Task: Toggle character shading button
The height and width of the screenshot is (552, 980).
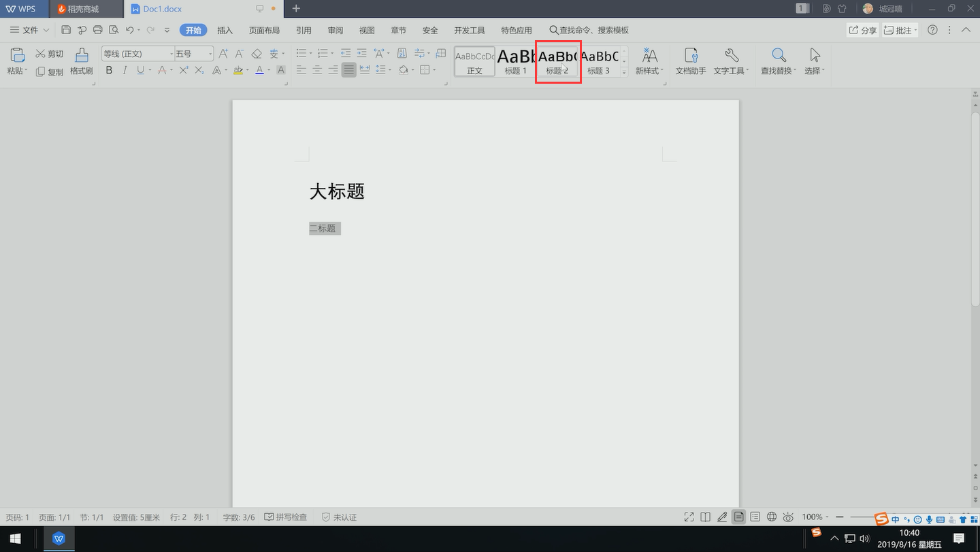Action: [x=280, y=70]
